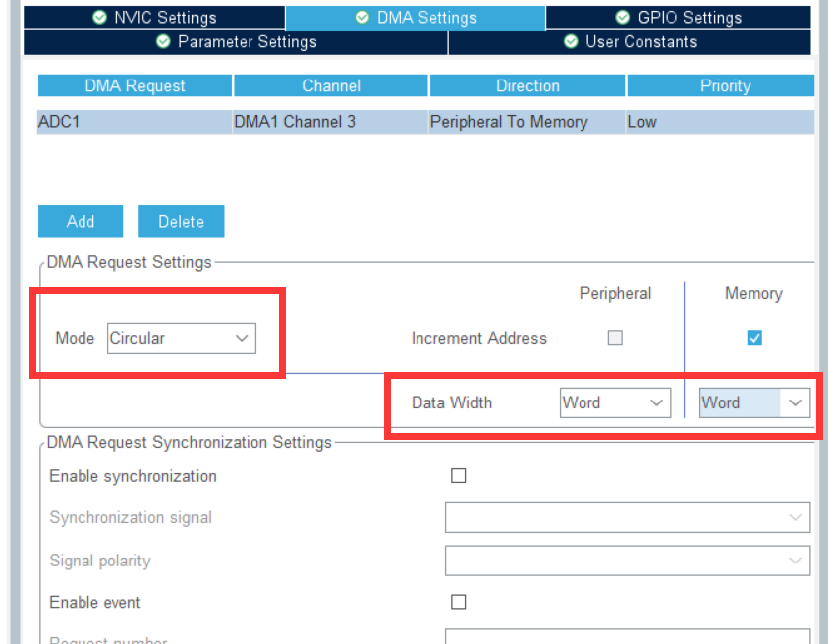833x644 pixels.
Task: Select the ADC1 DMA request row
Action: (133, 123)
